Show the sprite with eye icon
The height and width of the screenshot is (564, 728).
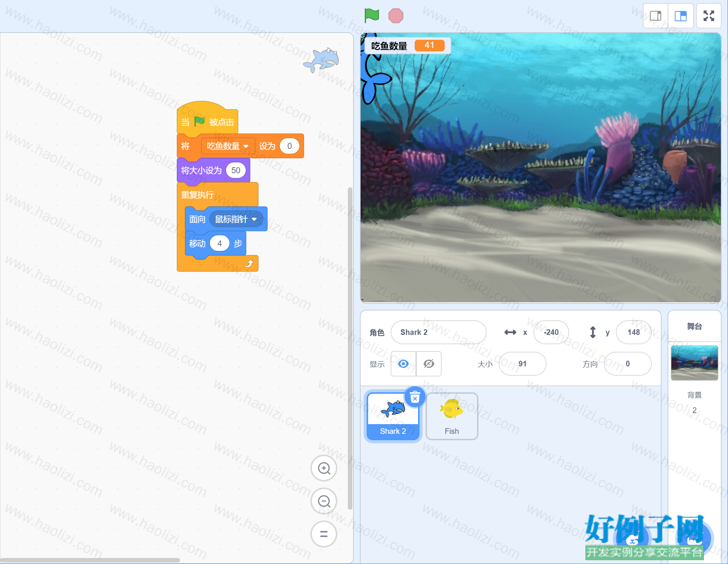(x=403, y=364)
